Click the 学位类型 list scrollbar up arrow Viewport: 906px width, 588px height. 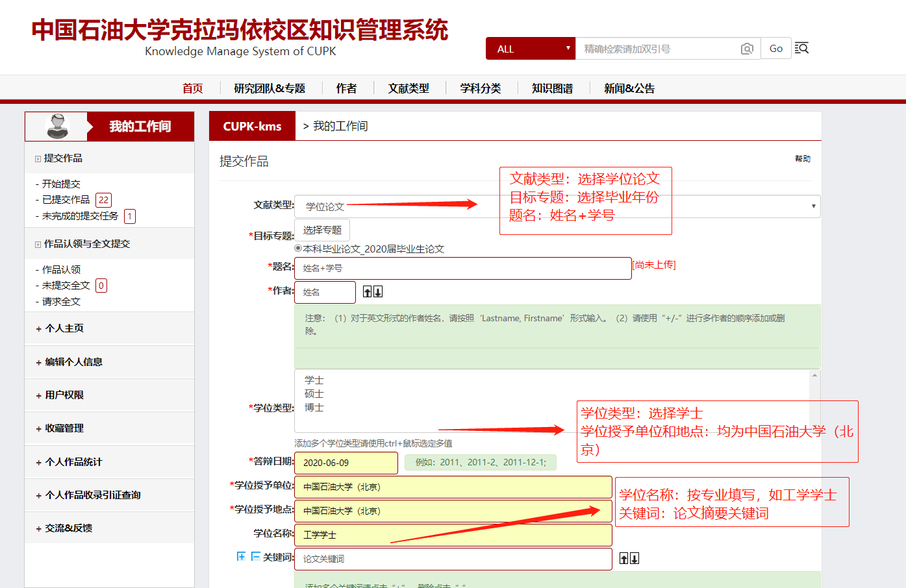pyautogui.click(x=814, y=375)
